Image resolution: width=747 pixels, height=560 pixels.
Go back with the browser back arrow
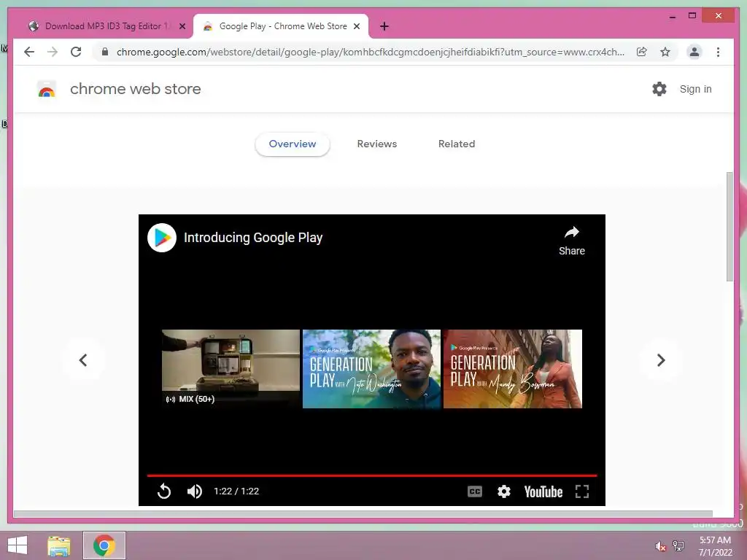(x=29, y=52)
